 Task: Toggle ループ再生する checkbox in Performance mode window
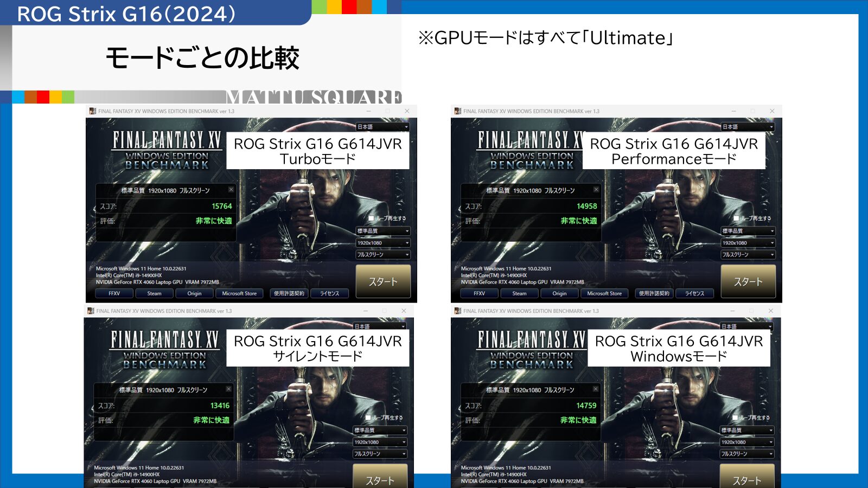point(737,219)
